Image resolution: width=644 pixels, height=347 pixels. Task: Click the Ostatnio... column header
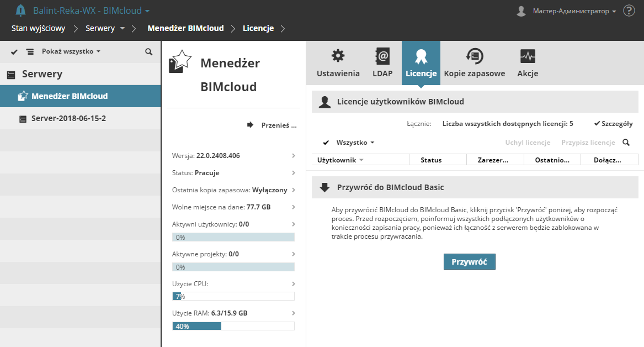coord(552,160)
